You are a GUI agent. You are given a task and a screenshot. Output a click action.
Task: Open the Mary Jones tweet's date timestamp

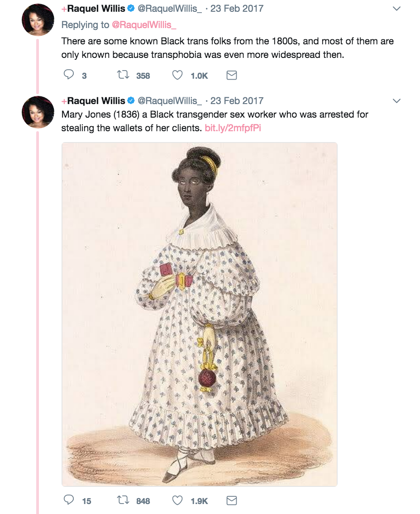237,100
